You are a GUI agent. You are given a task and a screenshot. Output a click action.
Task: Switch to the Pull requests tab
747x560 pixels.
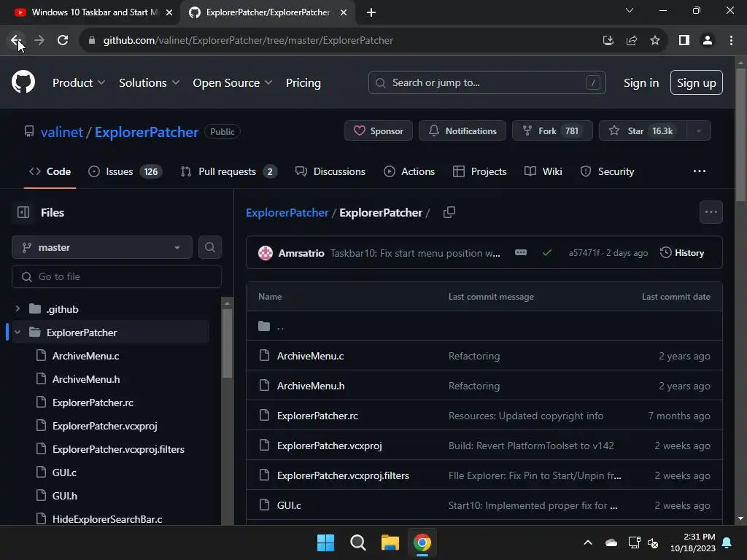click(x=228, y=171)
